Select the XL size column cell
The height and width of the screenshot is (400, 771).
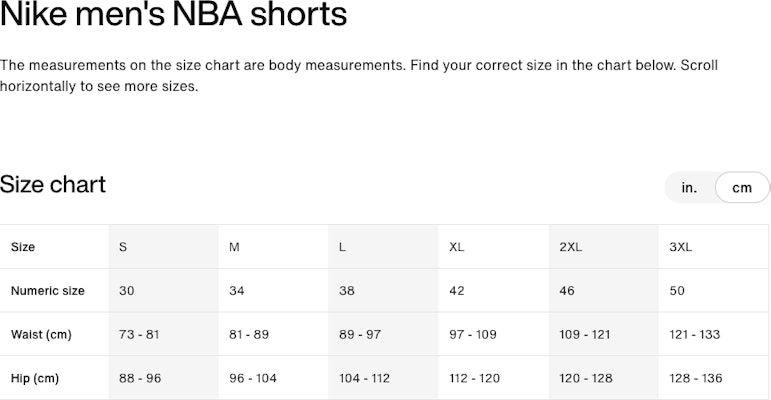[457, 247]
